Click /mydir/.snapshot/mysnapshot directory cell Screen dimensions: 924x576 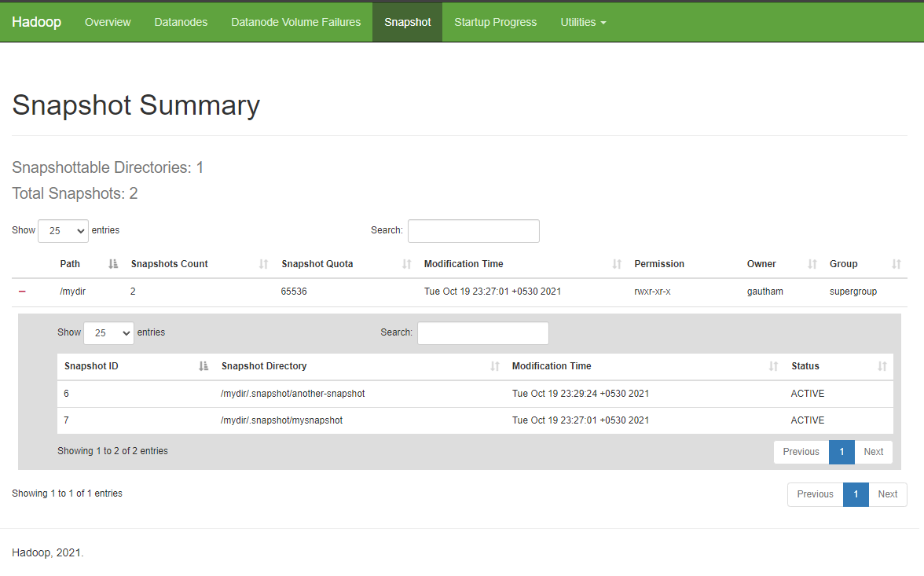click(x=281, y=420)
